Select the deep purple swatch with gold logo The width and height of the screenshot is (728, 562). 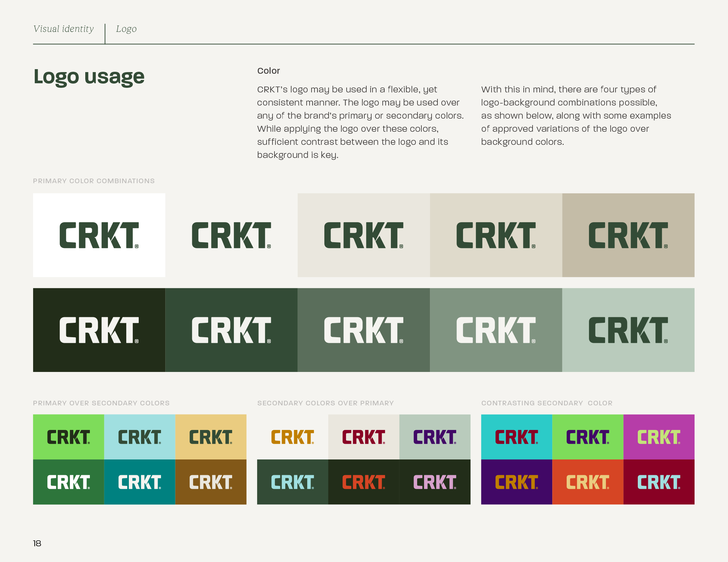(x=516, y=482)
